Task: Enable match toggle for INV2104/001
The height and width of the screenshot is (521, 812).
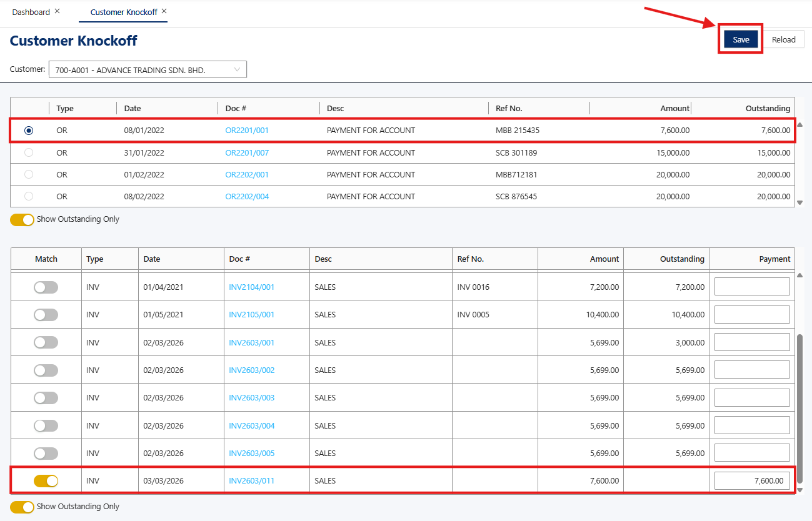Action: (x=46, y=287)
